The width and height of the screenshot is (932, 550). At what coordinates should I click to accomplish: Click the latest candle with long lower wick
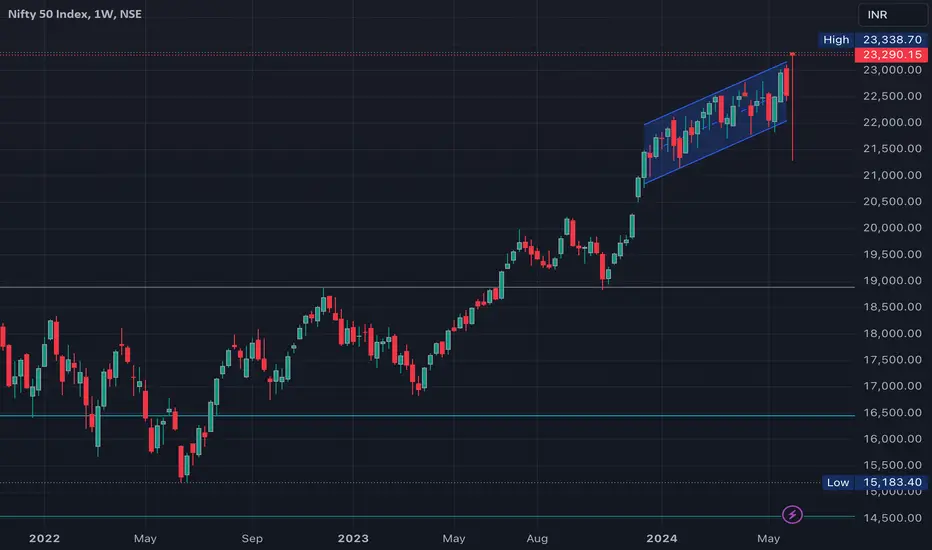[792, 107]
